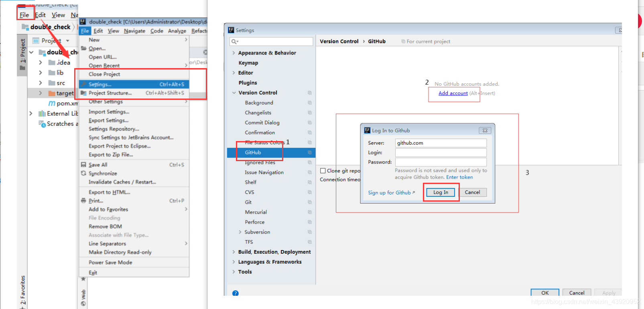Open the Analyze menu
This screenshot has width=644, height=309.
[x=177, y=31]
